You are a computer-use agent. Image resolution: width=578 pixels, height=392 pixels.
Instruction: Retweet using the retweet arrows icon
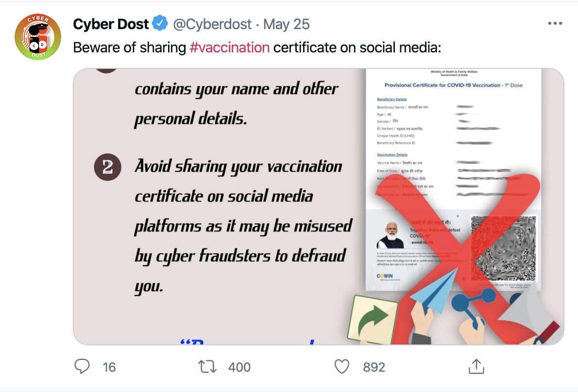(x=208, y=366)
